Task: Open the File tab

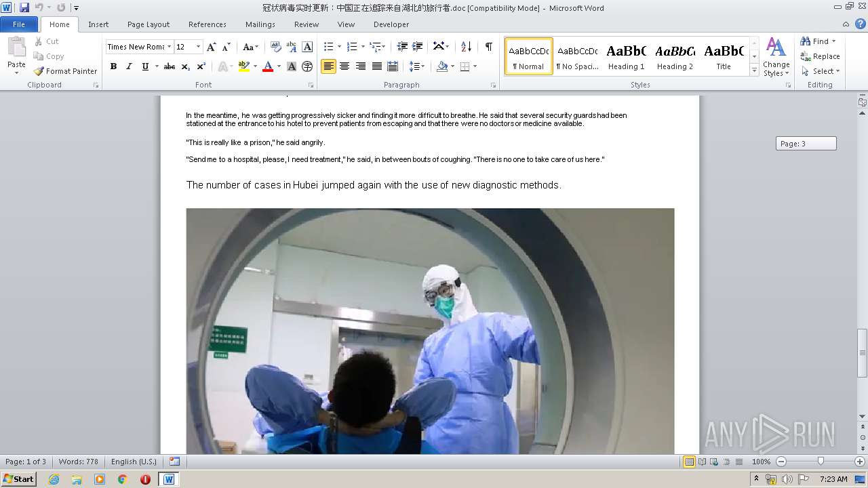Action: [x=19, y=24]
